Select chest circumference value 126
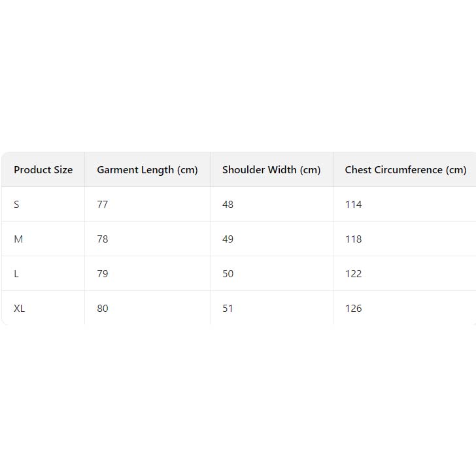This screenshot has width=476, height=476. [353, 309]
